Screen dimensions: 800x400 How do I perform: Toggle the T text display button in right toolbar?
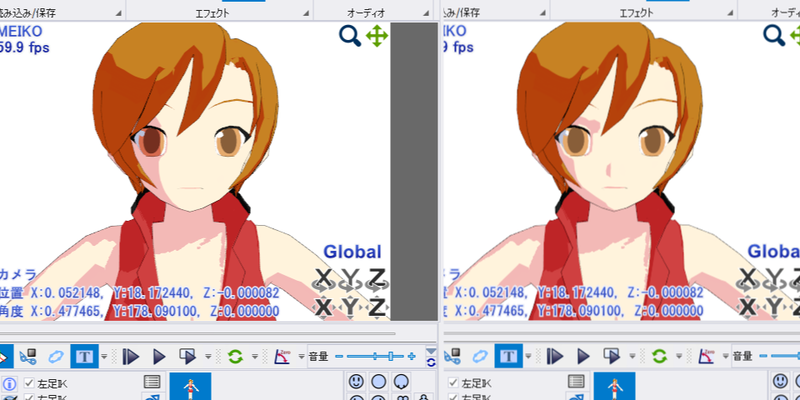508,356
